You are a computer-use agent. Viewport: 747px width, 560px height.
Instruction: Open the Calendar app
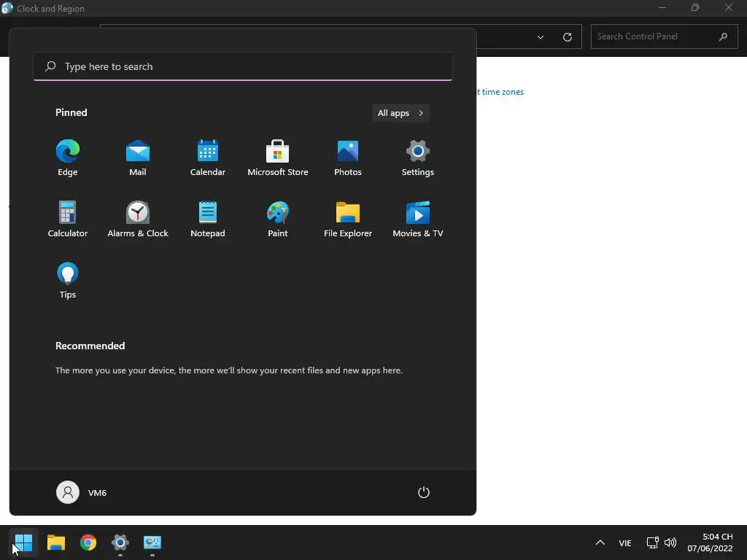[208, 158]
